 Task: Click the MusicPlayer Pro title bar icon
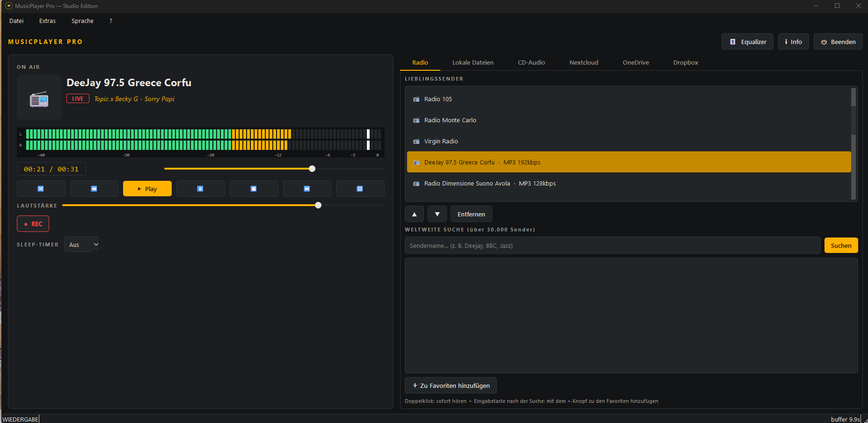(9, 6)
